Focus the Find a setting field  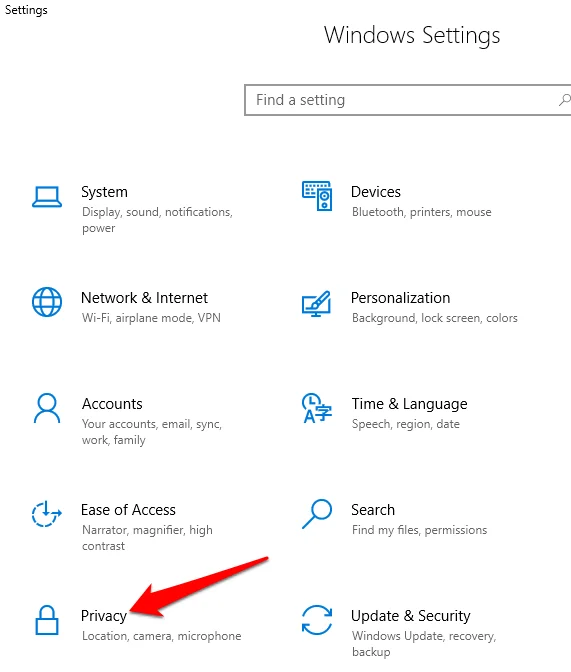(408, 100)
